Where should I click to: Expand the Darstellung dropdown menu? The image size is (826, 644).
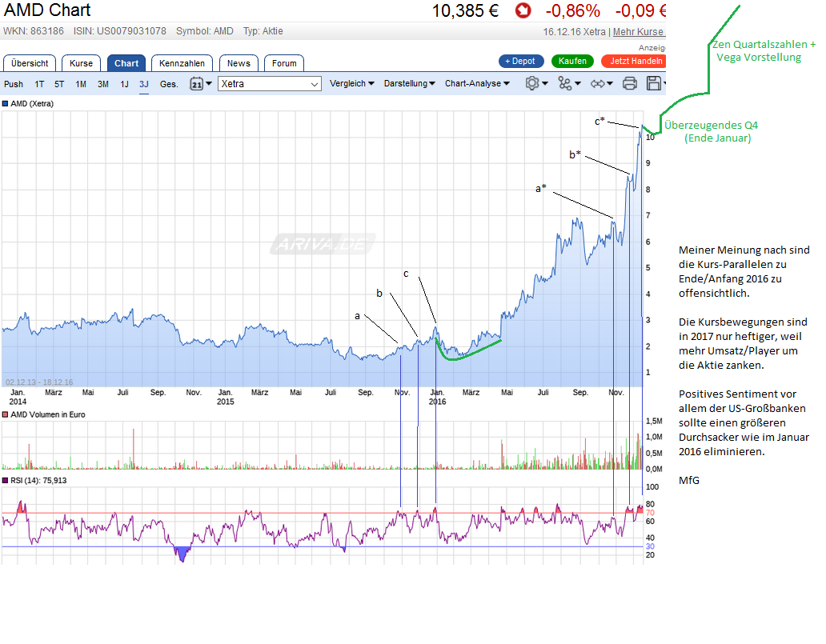(x=409, y=83)
